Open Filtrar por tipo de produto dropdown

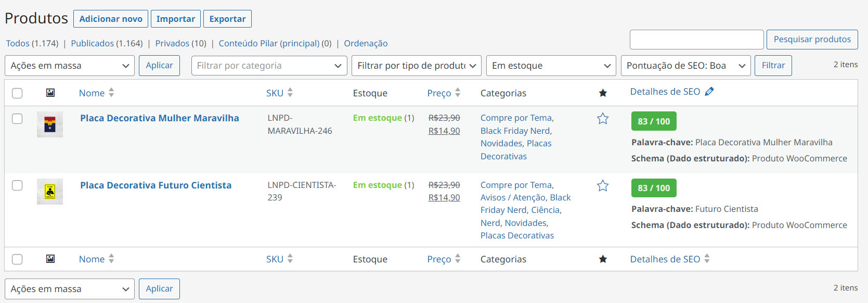pos(417,66)
